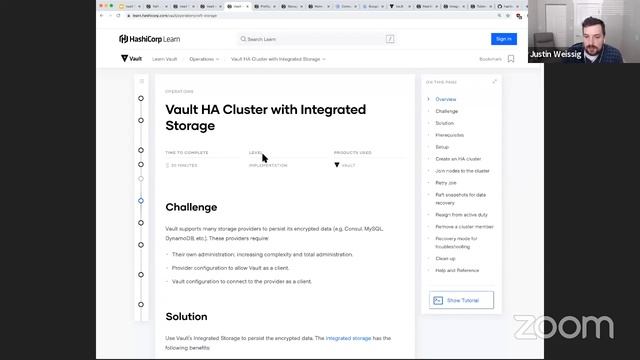Click the IMPLEMENTATION level value
Image resolution: width=640 pixels, height=360 pixels.
click(268, 165)
